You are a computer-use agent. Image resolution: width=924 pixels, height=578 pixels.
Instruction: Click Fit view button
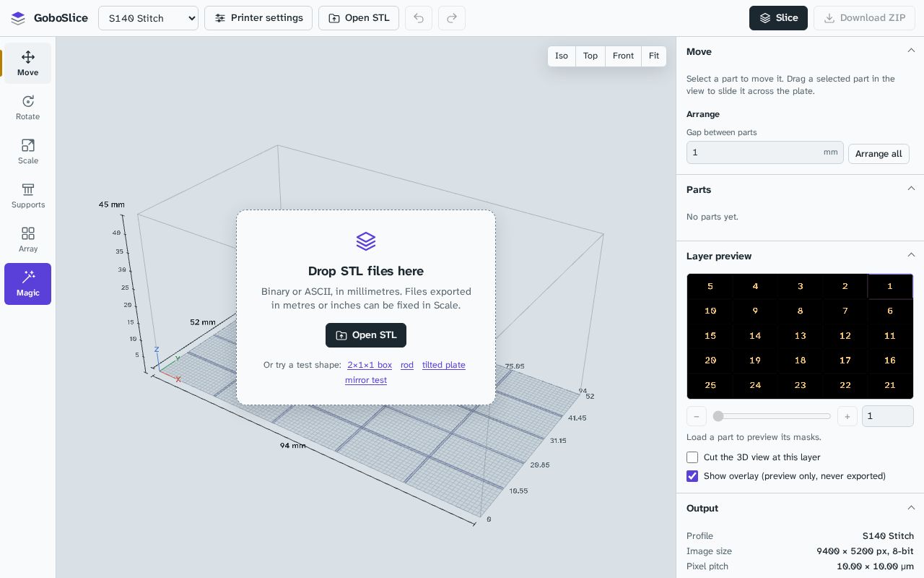tap(654, 56)
